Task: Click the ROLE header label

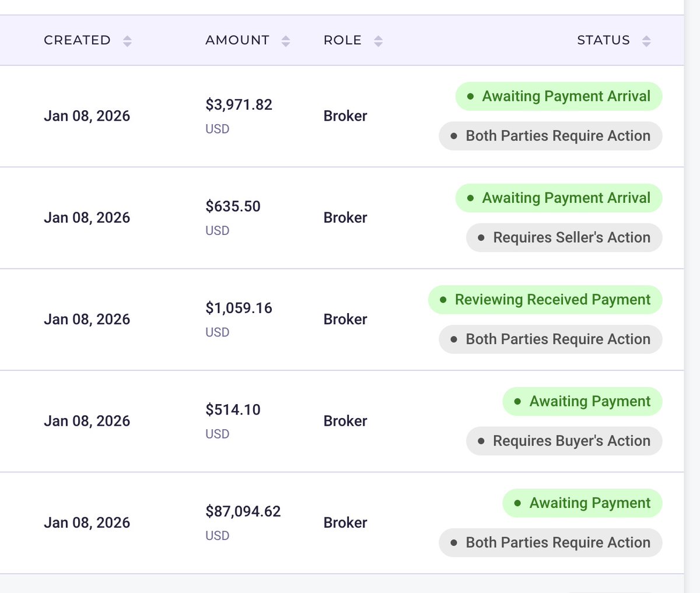Action: point(342,40)
